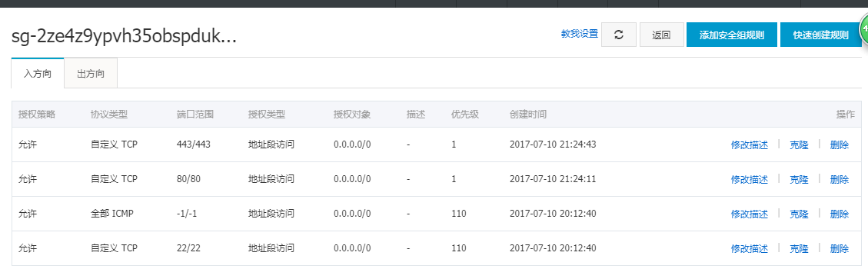The image size is (868, 279).
Task: Click priority 110 in the 22/22 row
Action: (459, 248)
